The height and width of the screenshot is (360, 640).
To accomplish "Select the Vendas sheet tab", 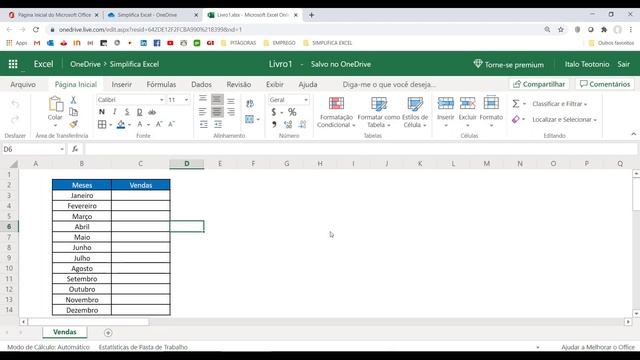I will coord(64,332).
